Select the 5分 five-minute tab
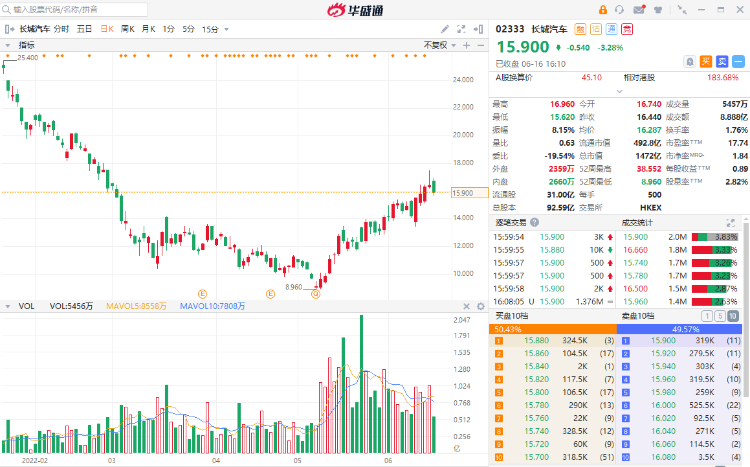This screenshot has height=467, width=750. (x=188, y=29)
